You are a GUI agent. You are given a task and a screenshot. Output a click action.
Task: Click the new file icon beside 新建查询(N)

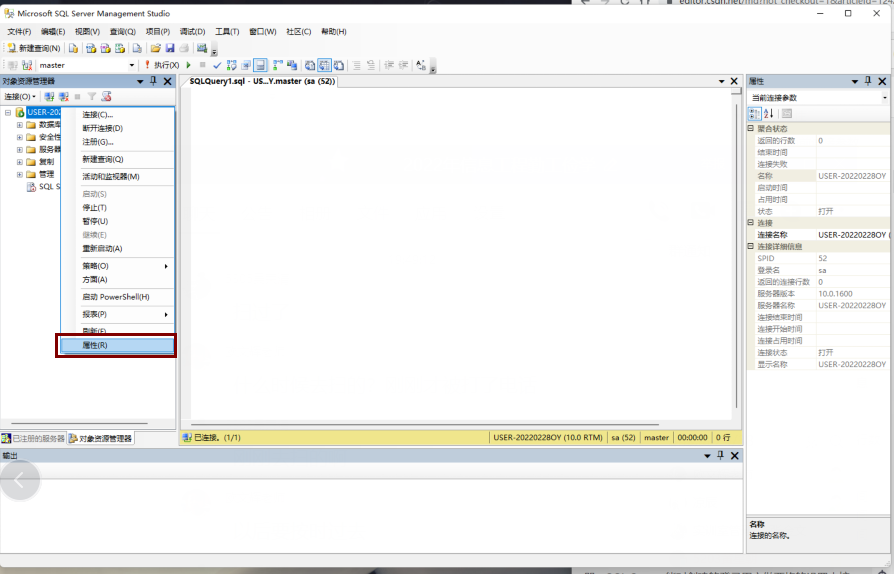73,48
